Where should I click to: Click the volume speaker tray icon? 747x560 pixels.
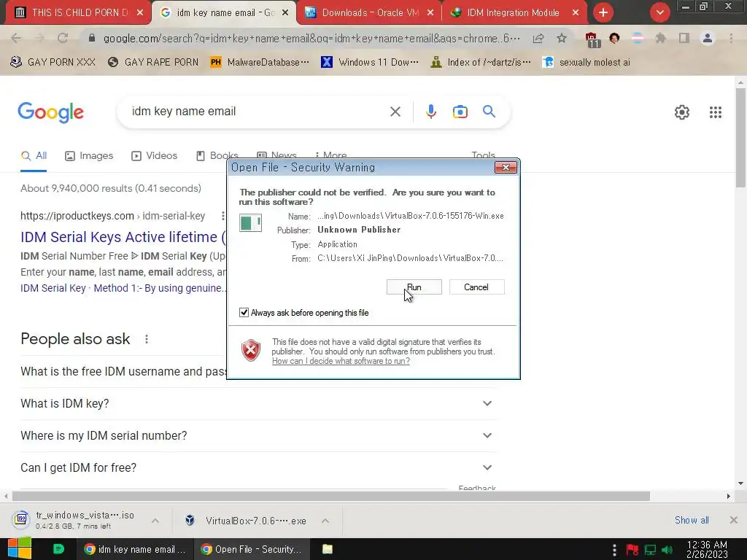[x=667, y=550]
